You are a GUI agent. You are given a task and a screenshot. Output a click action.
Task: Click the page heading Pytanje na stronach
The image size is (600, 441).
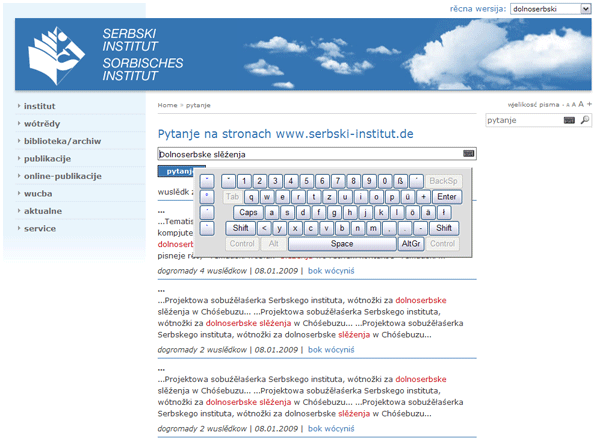[x=285, y=134]
